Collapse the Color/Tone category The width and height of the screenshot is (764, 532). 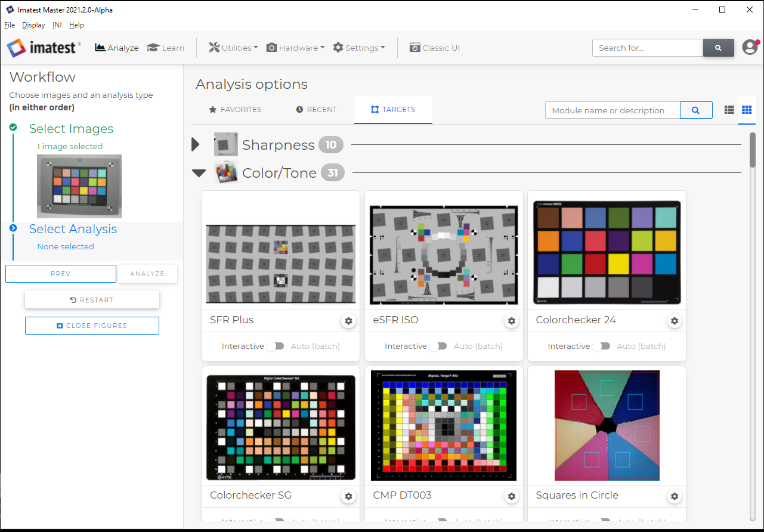(199, 173)
